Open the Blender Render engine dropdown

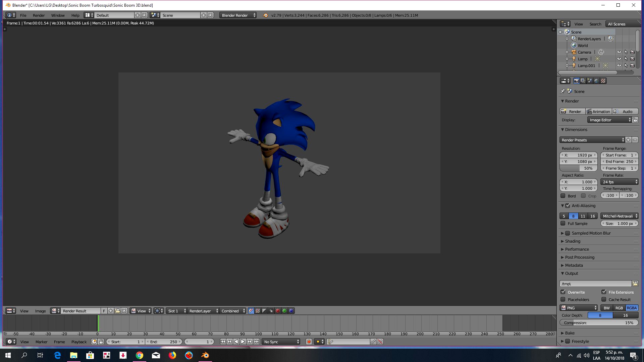pyautogui.click(x=238, y=15)
